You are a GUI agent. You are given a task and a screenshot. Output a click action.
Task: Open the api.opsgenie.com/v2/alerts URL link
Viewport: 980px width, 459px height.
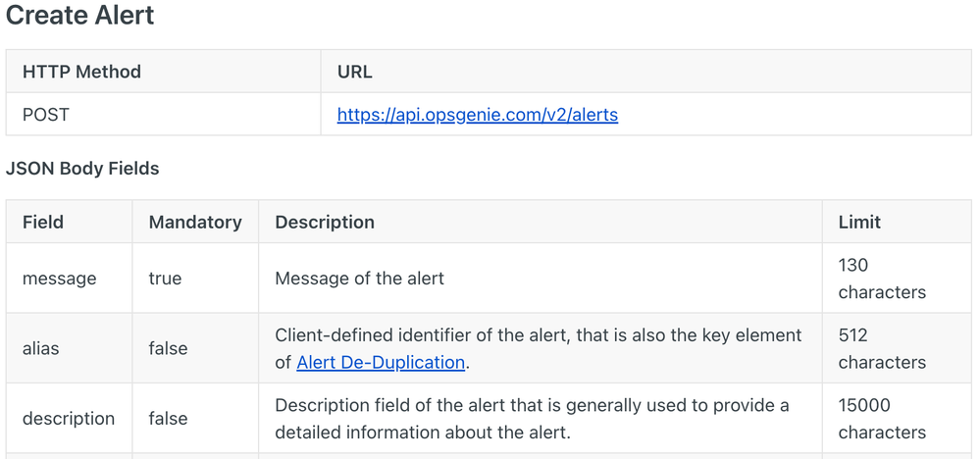point(478,115)
